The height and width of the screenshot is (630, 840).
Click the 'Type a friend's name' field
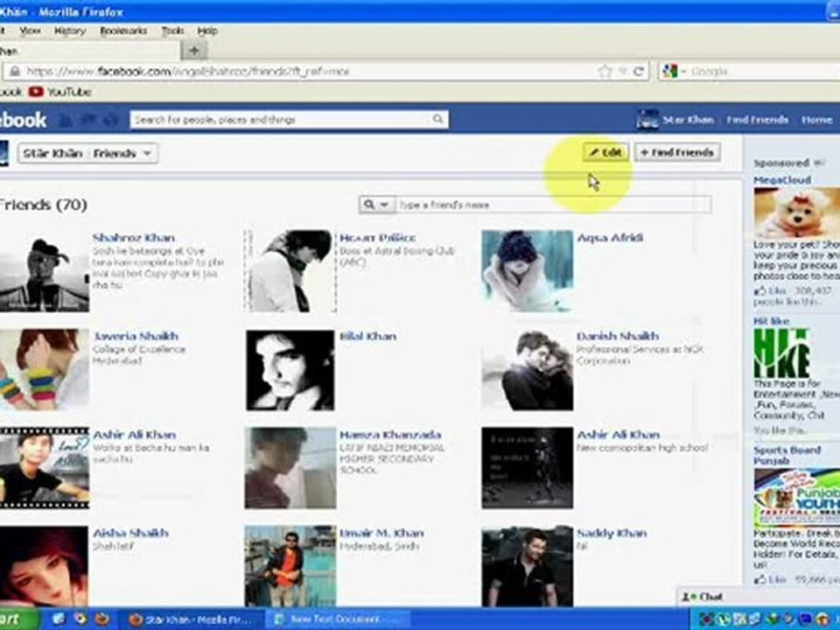click(x=553, y=205)
